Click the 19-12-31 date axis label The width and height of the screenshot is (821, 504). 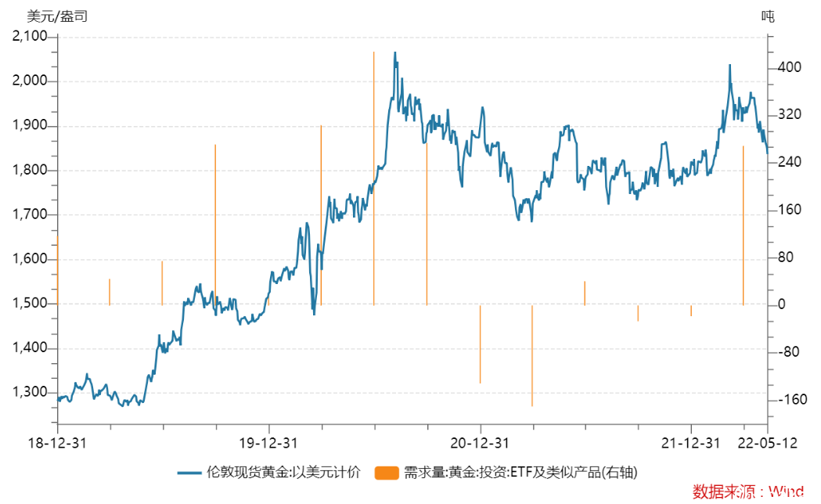click(268, 443)
